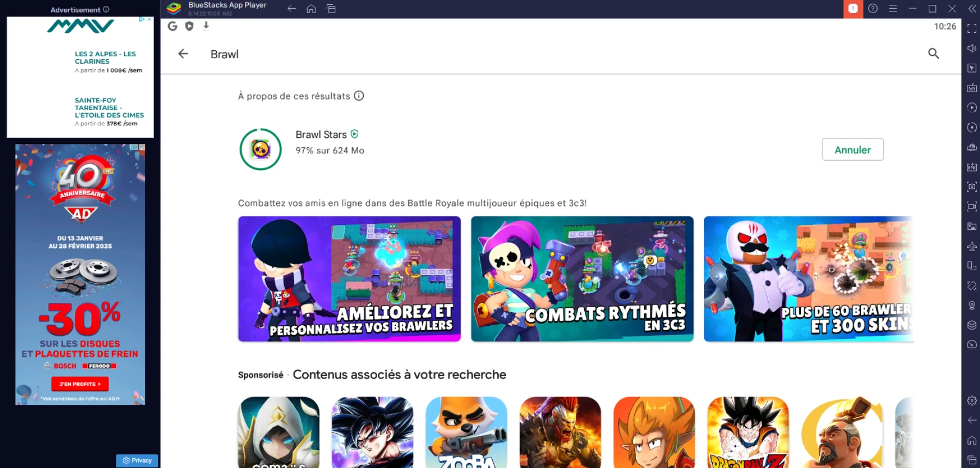Screen dimensions: 980x468
Task: Open the Play Store search magnifier
Action: coord(934,53)
